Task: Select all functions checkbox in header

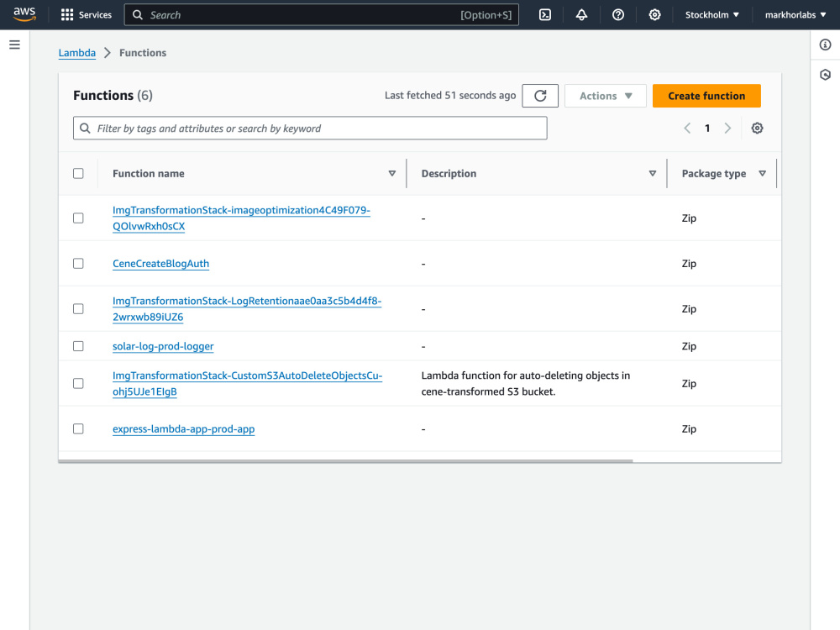Action: coord(78,174)
